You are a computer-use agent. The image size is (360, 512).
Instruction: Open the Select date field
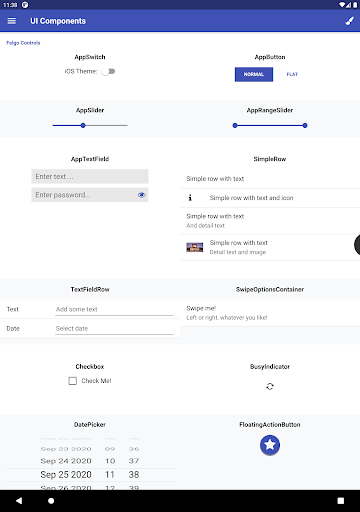pyautogui.click(x=114, y=329)
